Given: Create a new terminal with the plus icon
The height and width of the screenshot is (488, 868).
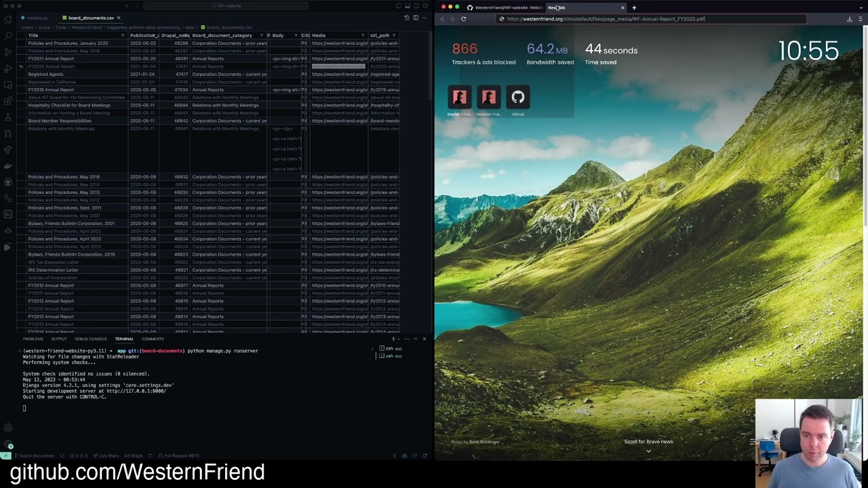Looking at the screenshot, I should coord(393,339).
